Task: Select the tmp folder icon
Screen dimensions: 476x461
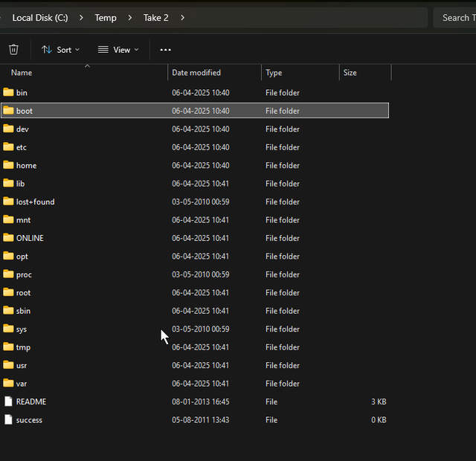Action: coord(8,346)
